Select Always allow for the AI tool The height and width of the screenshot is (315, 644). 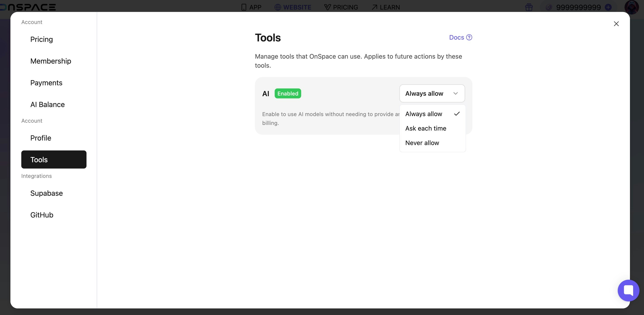tap(423, 114)
